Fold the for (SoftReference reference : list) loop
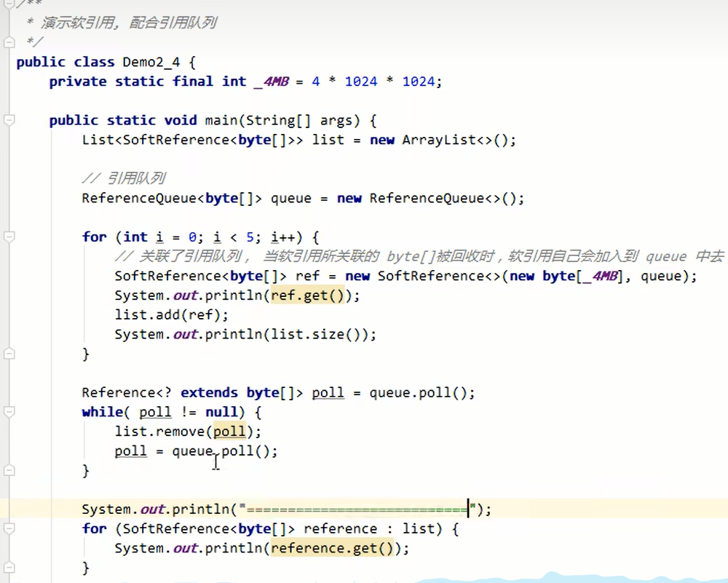The image size is (728, 583). pyautogui.click(x=9, y=528)
